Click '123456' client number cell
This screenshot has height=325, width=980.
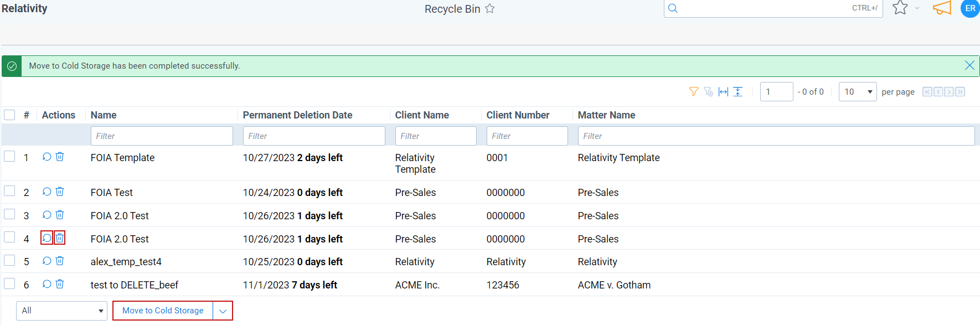(x=503, y=285)
